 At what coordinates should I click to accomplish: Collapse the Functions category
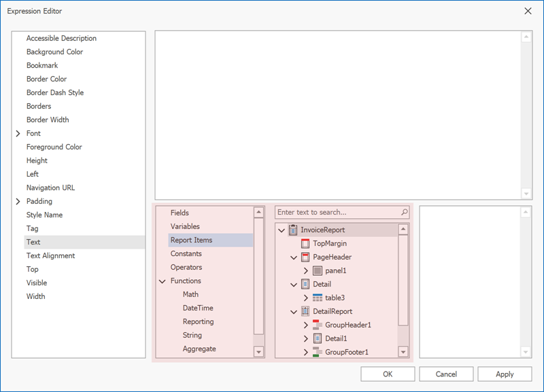pyautogui.click(x=163, y=281)
